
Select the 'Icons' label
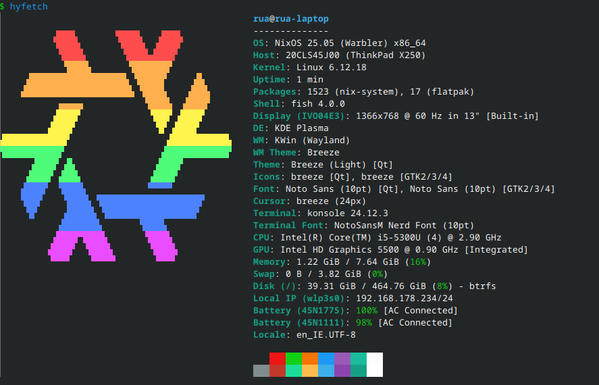point(266,177)
